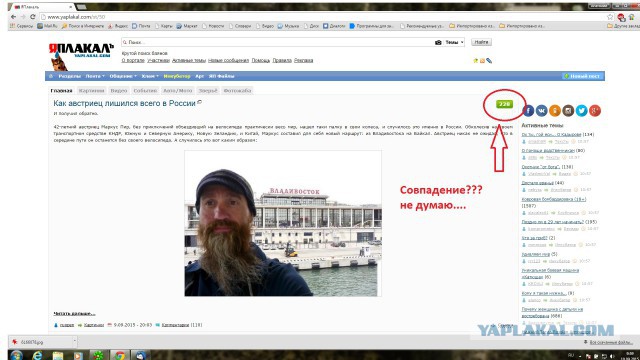Switch to the Авто/Мото tab
The width and height of the screenshot is (640, 360).
(x=178, y=91)
